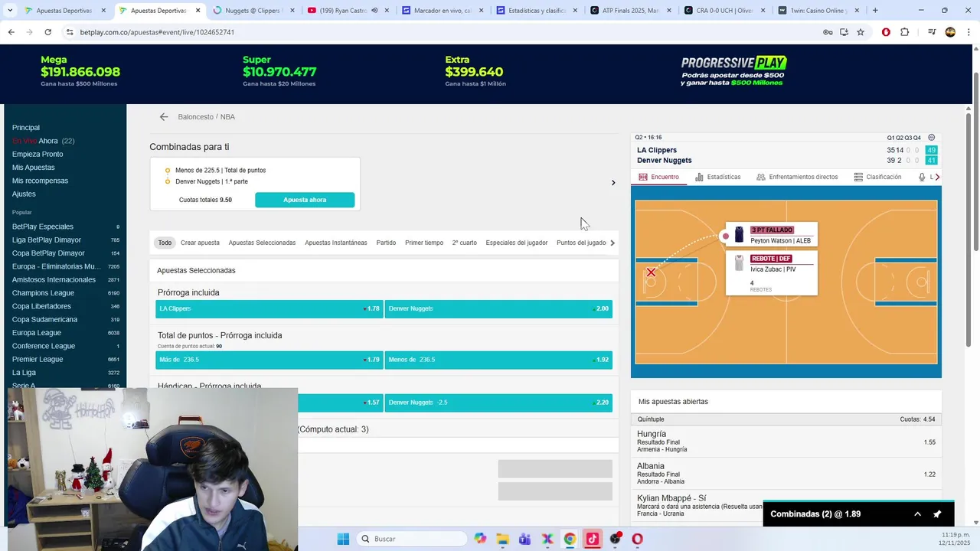Screen dimensions: 980x551
Task: Open the Estadísticas tab in match tracker
Action: pos(717,177)
